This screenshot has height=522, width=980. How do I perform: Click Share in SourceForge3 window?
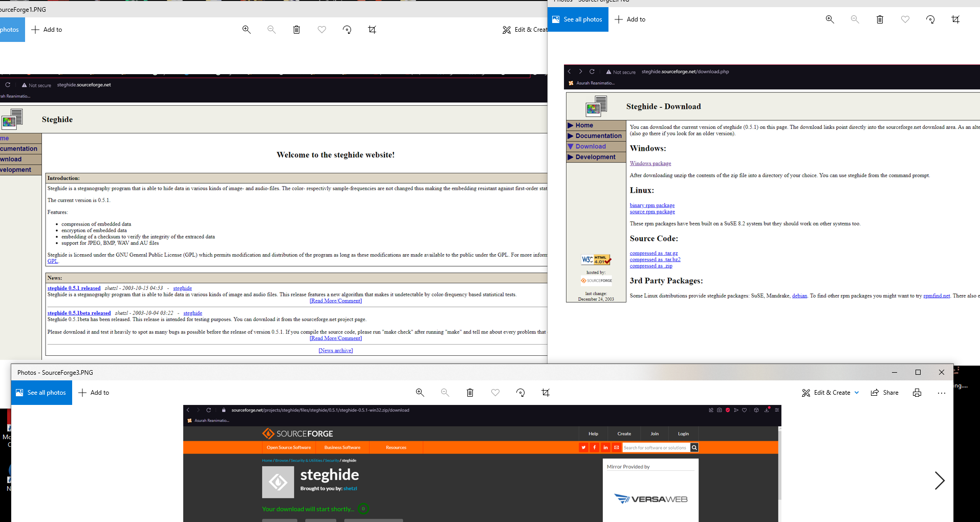point(884,393)
